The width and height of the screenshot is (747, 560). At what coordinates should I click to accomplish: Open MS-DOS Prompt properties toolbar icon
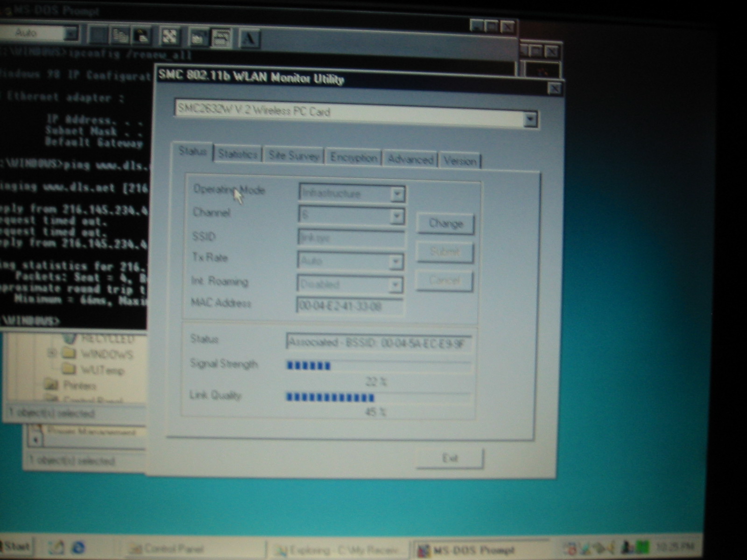click(x=197, y=37)
